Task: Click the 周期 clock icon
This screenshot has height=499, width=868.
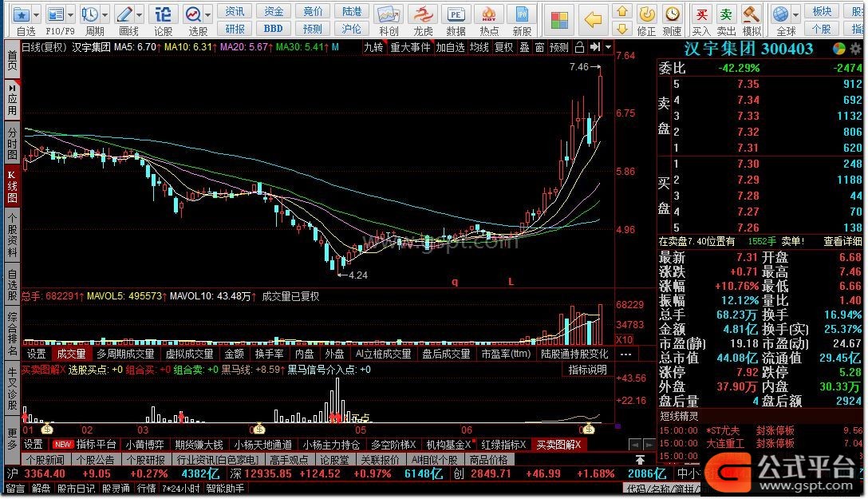Action: pyautogui.click(x=89, y=14)
